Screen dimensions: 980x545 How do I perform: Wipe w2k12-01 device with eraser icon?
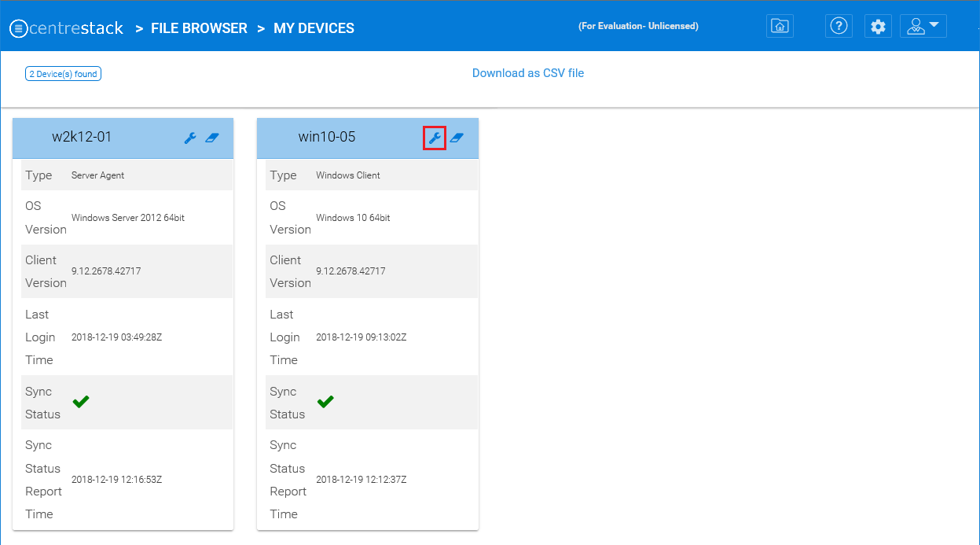212,138
